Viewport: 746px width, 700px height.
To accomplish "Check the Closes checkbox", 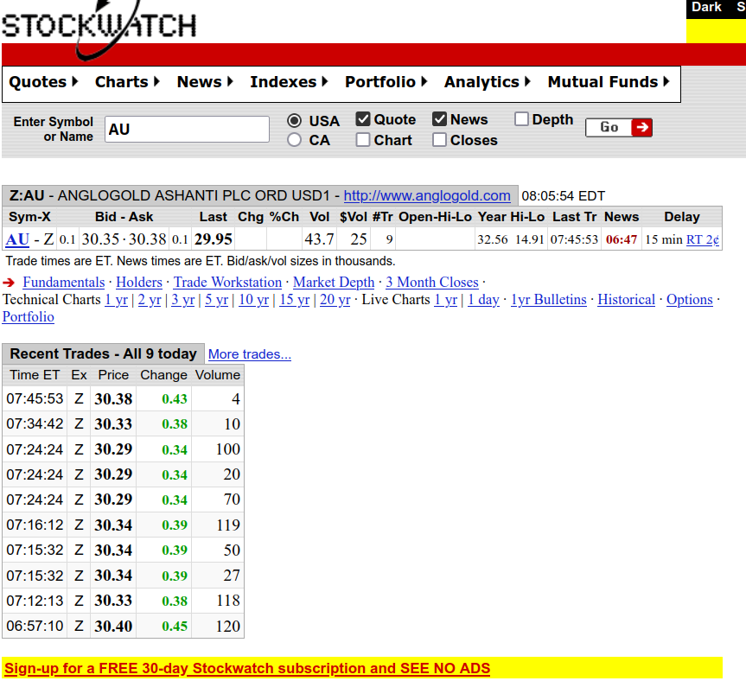I will pyautogui.click(x=439, y=140).
